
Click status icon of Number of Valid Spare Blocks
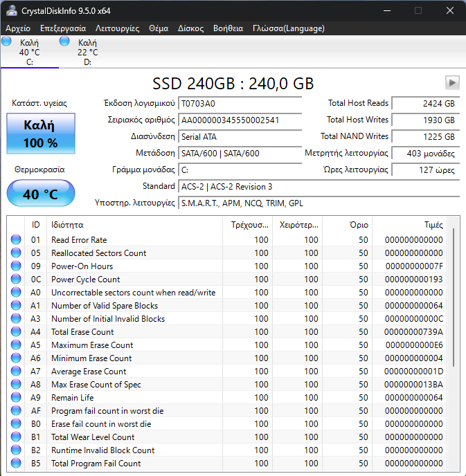(16, 305)
